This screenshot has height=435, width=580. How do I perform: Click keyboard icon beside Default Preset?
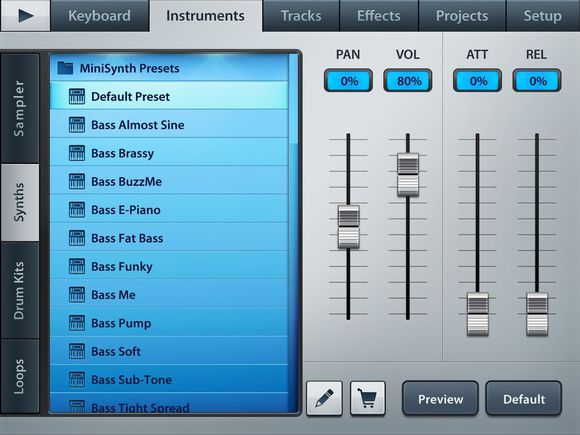coord(77,97)
